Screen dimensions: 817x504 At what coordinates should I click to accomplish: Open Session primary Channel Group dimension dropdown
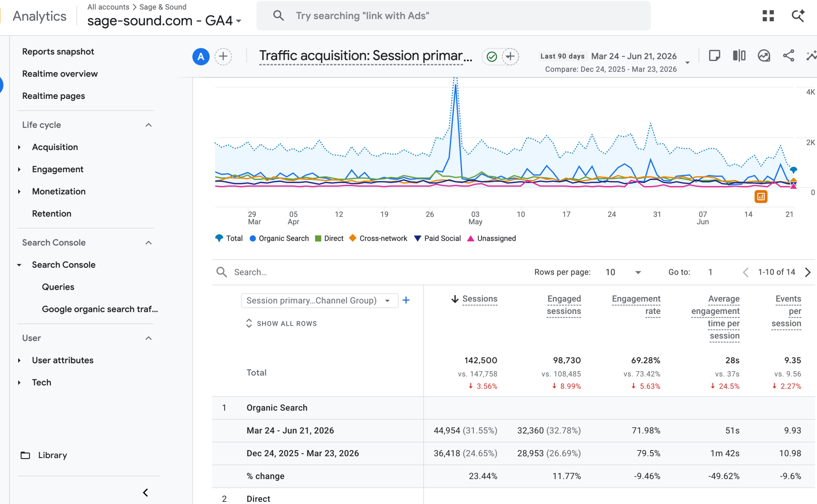319,300
